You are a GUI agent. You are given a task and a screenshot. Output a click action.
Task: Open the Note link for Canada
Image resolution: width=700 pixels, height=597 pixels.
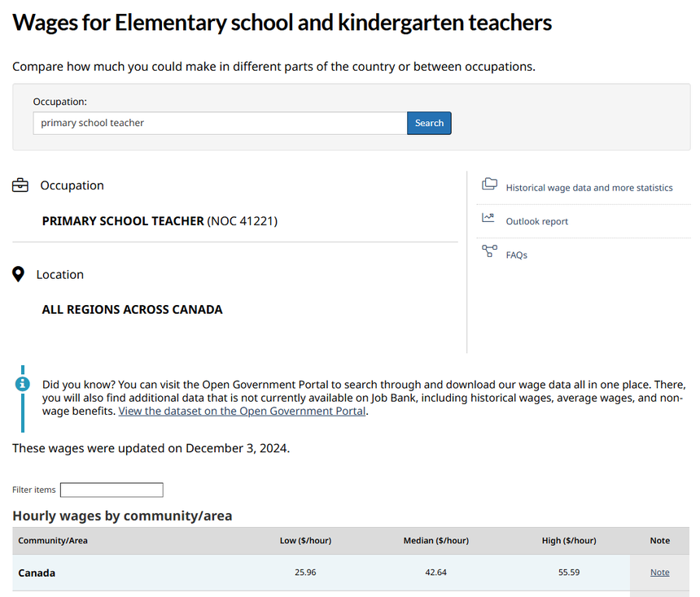pos(660,573)
